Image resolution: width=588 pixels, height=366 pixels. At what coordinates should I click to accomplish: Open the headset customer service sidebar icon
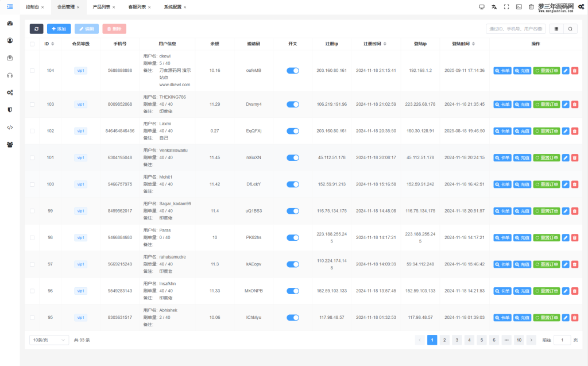10,75
